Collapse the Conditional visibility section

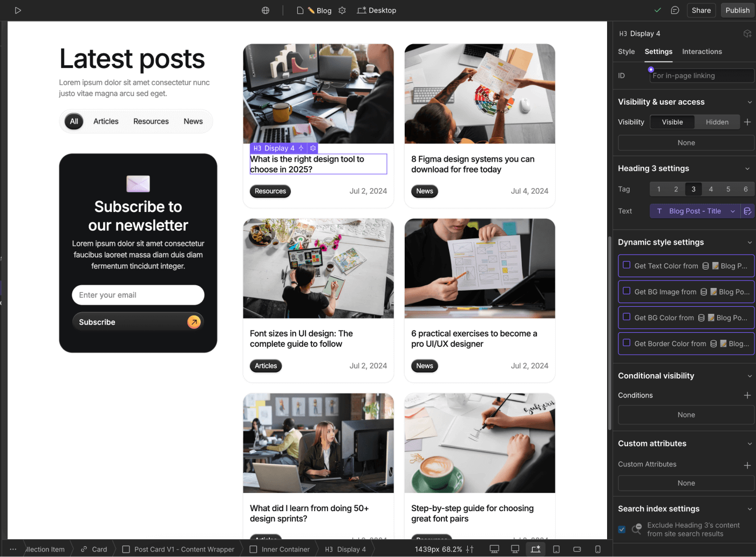(x=750, y=375)
